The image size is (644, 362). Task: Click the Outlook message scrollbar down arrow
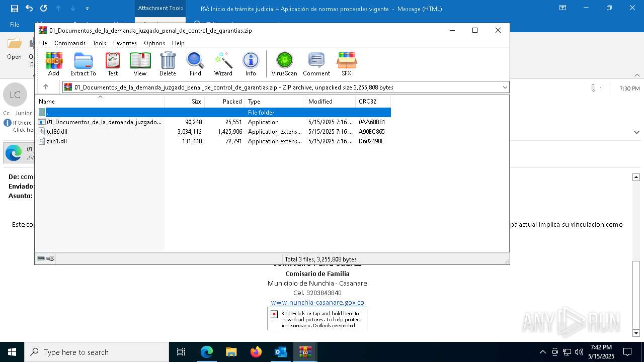[636, 333]
